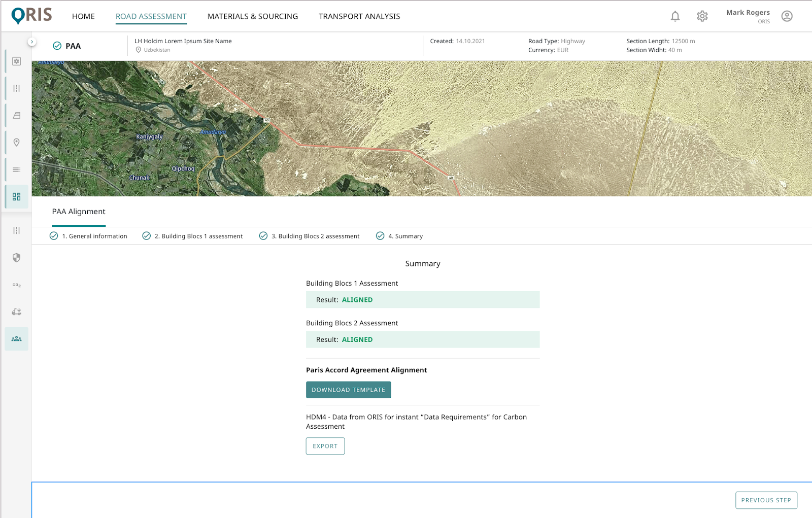Open the shield icon in sidebar
Image resolution: width=812 pixels, height=518 pixels.
[17, 258]
